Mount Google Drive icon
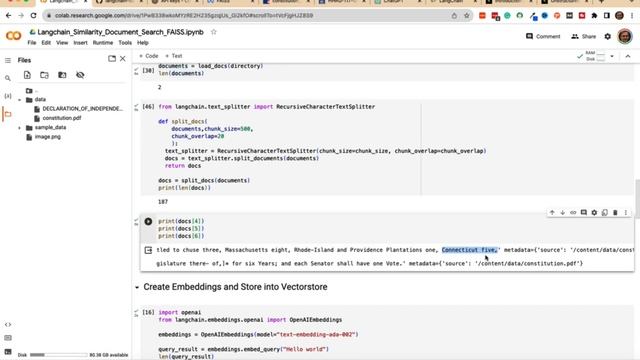Viewport: 640px width, 360px height. [x=62, y=75]
